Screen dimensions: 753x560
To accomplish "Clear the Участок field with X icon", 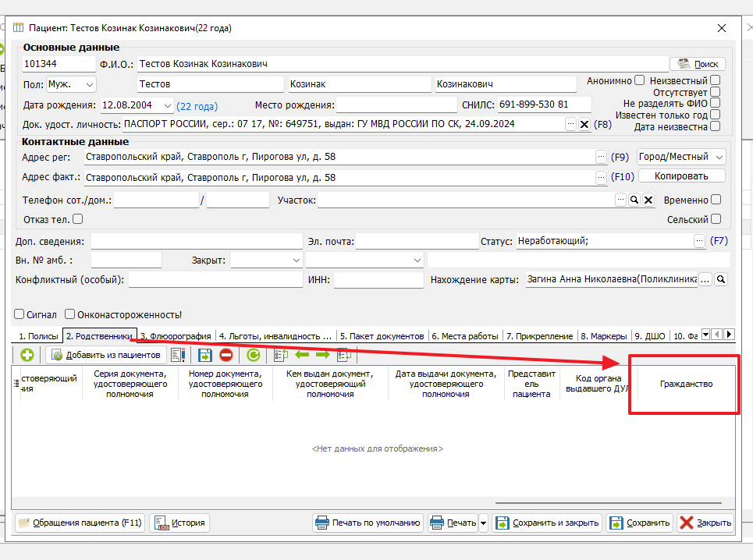I will tap(648, 200).
